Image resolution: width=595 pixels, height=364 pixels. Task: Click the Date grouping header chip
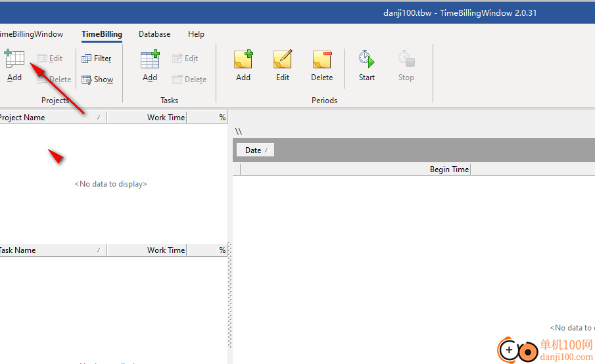(x=255, y=150)
